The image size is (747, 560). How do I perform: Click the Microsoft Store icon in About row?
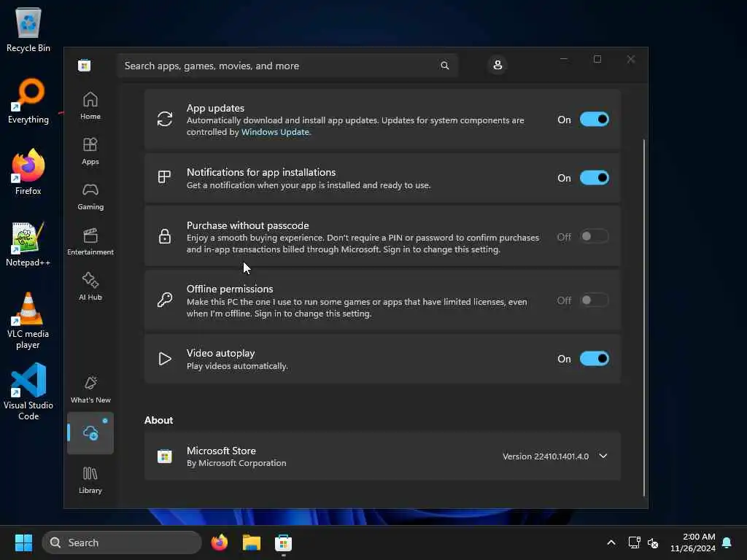[x=165, y=456]
